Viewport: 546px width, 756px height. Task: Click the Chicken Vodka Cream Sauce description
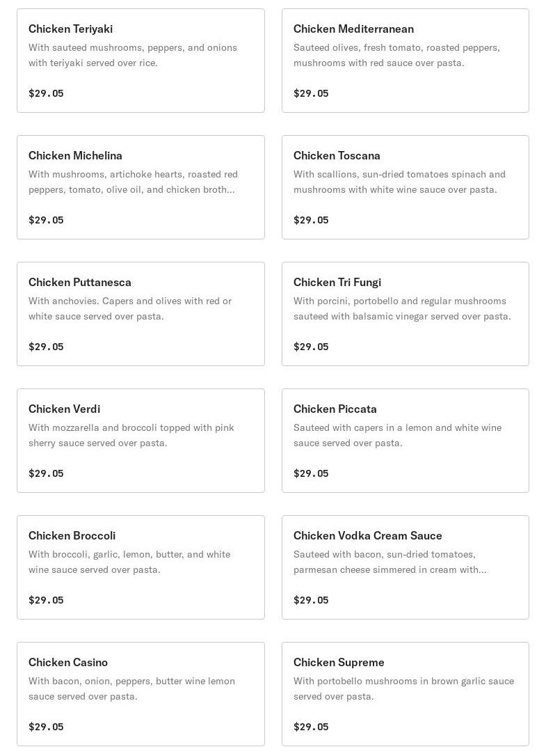pyautogui.click(x=390, y=562)
